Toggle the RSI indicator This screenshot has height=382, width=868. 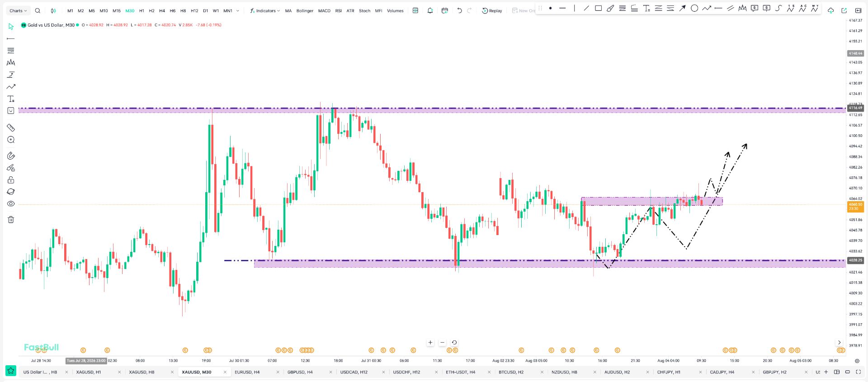point(339,11)
